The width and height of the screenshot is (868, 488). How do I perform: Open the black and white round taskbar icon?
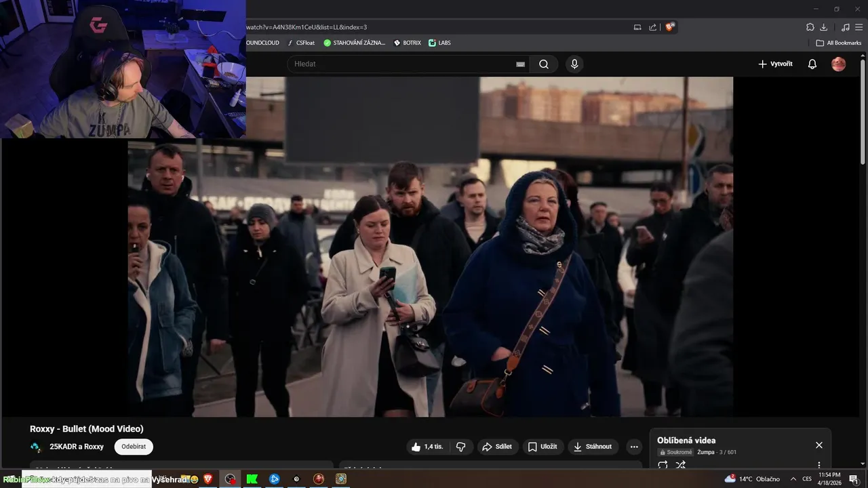coord(296,479)
